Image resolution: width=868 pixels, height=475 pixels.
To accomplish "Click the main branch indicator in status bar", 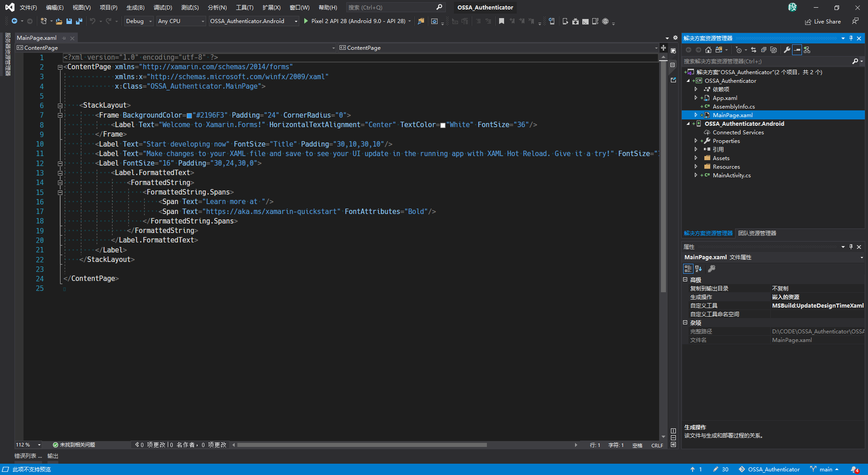I will tap(825, 470).
